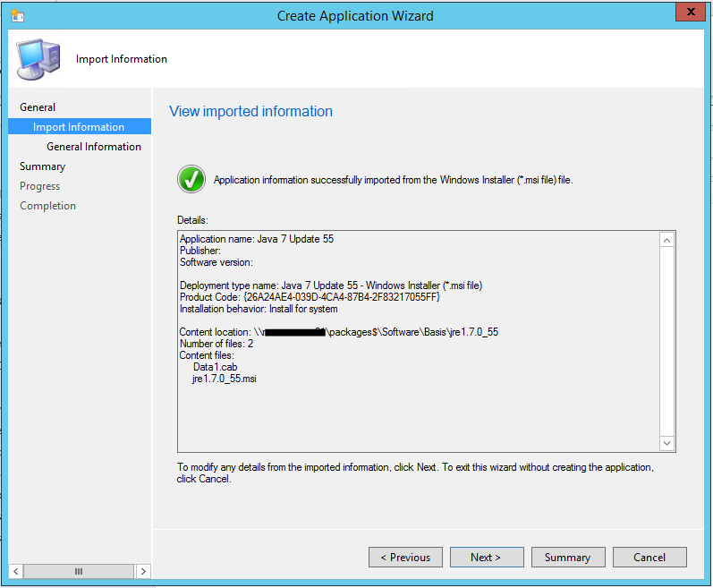Click the Summary button at bottom

click(567, 557)
